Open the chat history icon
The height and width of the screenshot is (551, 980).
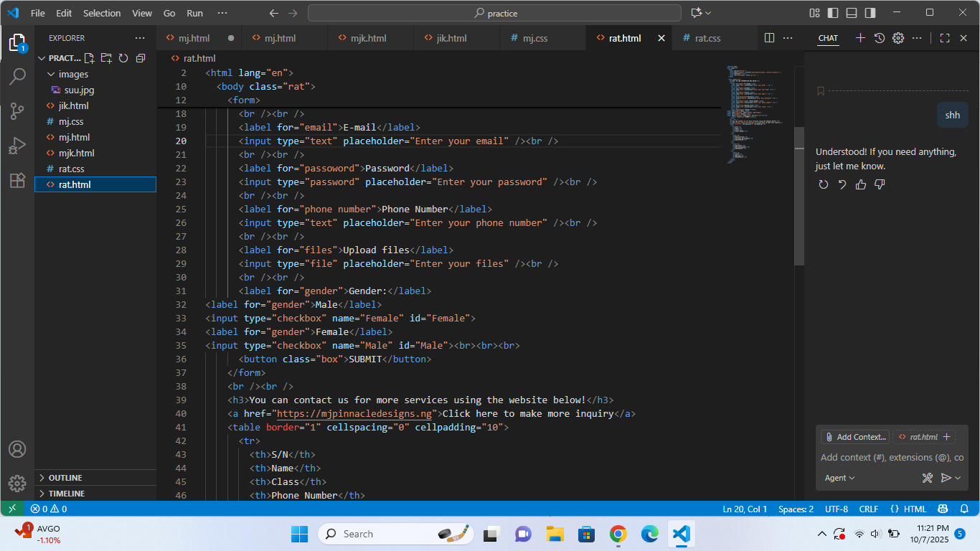879,38
